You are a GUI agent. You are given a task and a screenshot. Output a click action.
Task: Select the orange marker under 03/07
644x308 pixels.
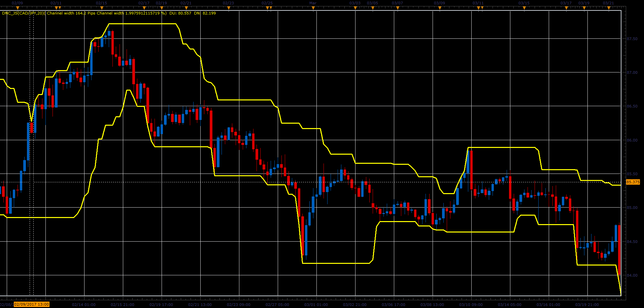point(398,8)
